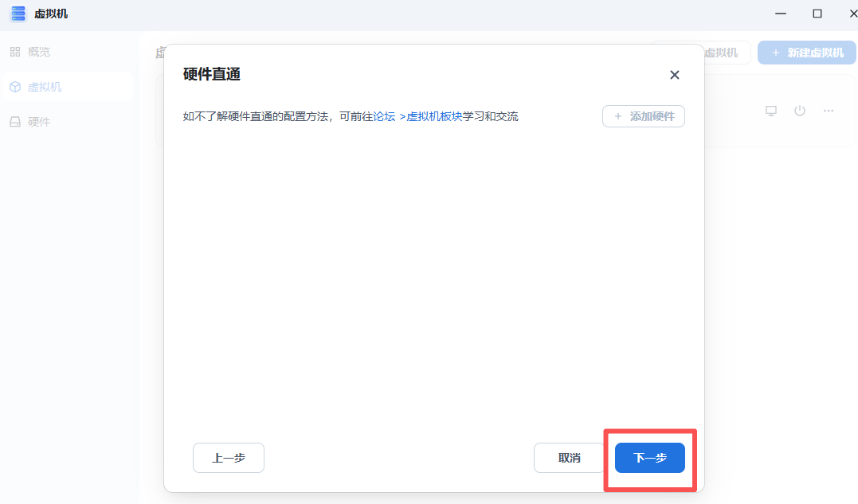Select 硬件 in the left navigation
The image size is (858, 504).
coord(37,121)
